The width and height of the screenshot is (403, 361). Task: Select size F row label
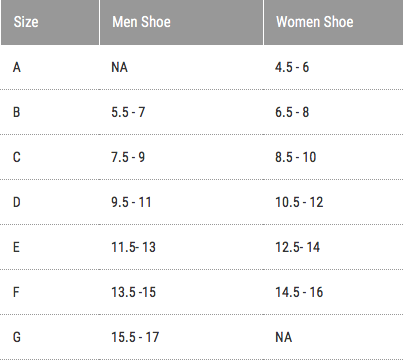point(16,292)
